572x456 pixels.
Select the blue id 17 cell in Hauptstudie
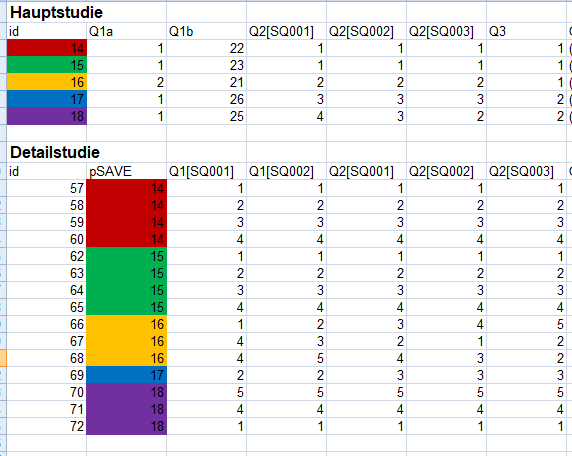[47, 99]
